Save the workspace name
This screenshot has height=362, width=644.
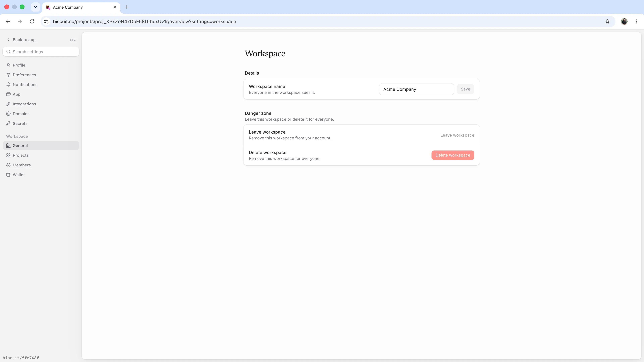(x=465, y=89)
